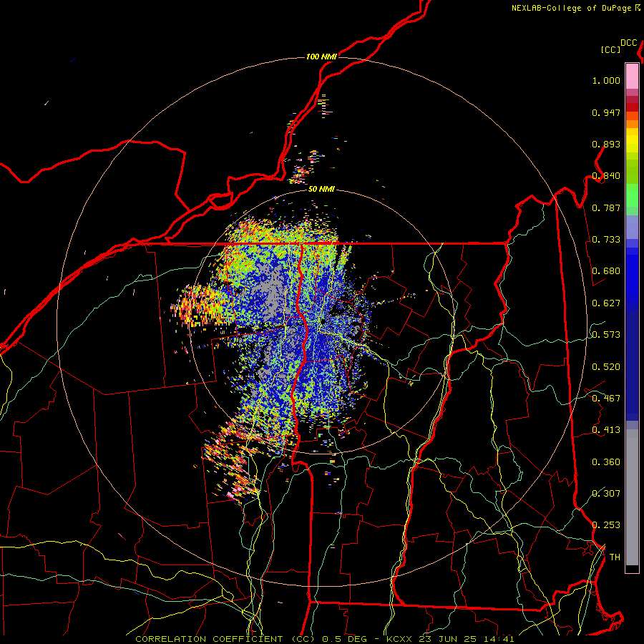This screenshot has width=644, height=644.
Task: Click the 100 NMI range ring label
Action: click(321, 57)
